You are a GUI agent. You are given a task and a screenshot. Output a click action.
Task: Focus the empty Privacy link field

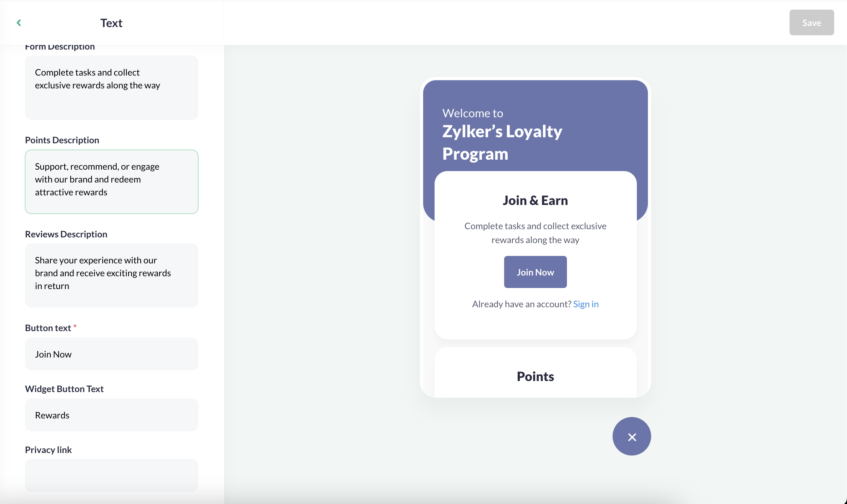click(111, 475)
